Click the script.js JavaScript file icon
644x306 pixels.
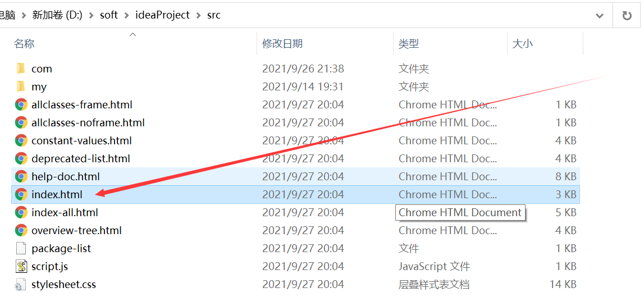21,266
